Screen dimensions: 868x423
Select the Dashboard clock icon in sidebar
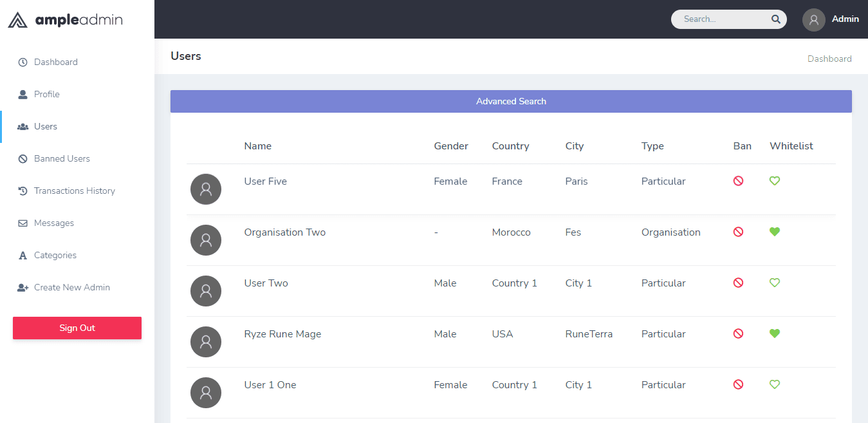click(x=23, y=62)
